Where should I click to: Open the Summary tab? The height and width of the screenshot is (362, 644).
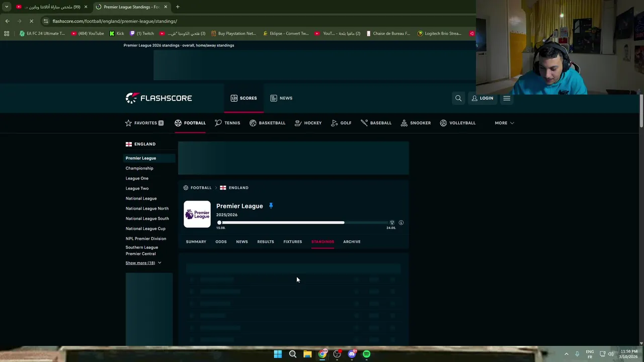pyautogui.click(x=196, y=242)
